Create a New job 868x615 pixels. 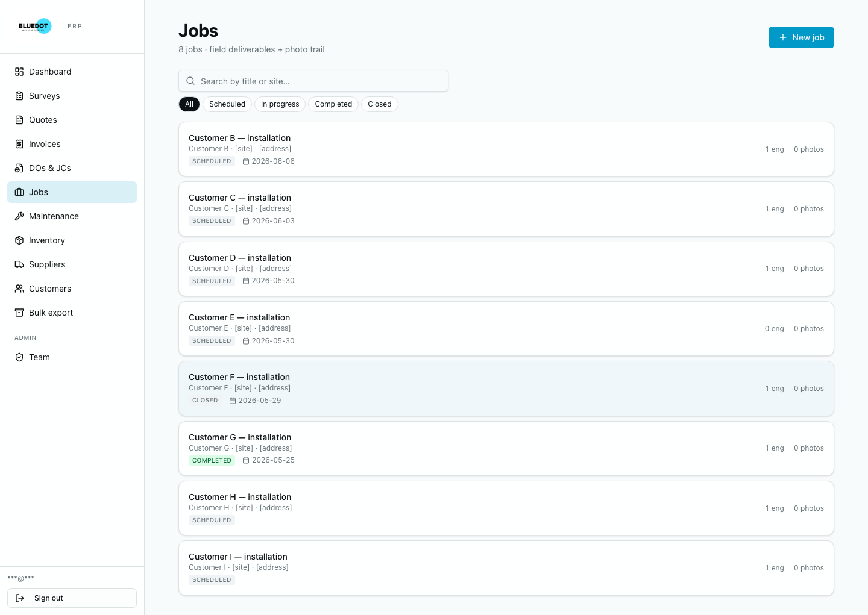pyautogui.click(x=801, y=37)
